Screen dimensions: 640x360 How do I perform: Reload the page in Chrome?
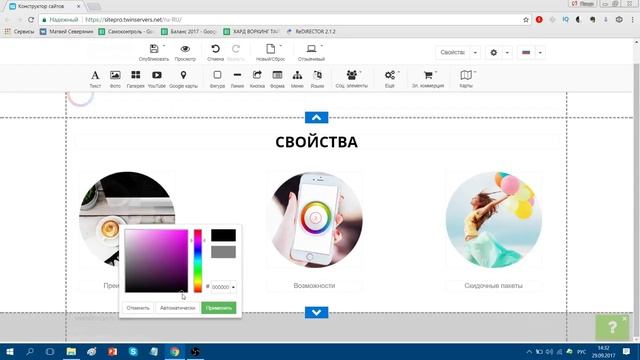point(31,20)
